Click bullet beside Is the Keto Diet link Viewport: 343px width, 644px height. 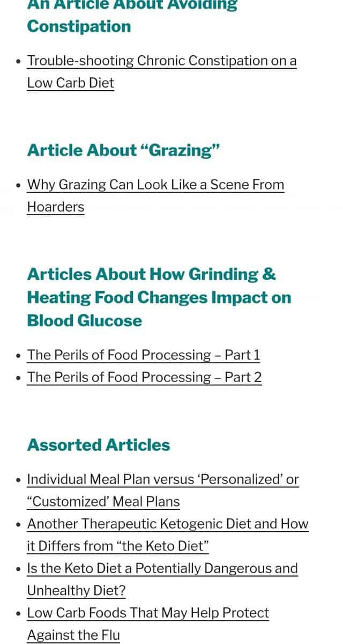click(19, 569)
